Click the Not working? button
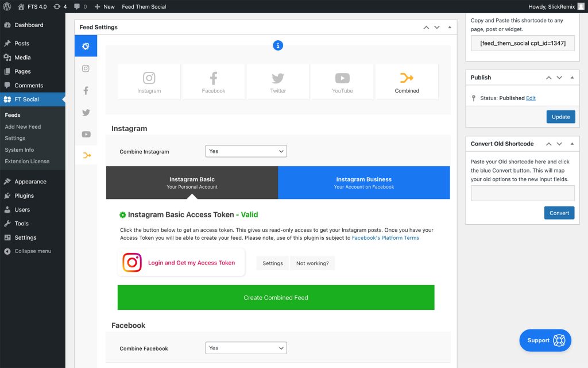 pyautogui.click(x=312, y=263)
